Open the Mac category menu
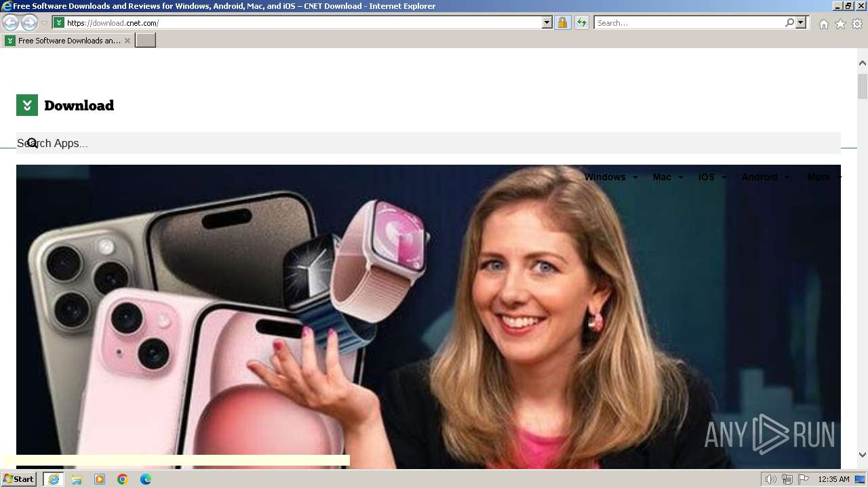 (x=668, y=177)
